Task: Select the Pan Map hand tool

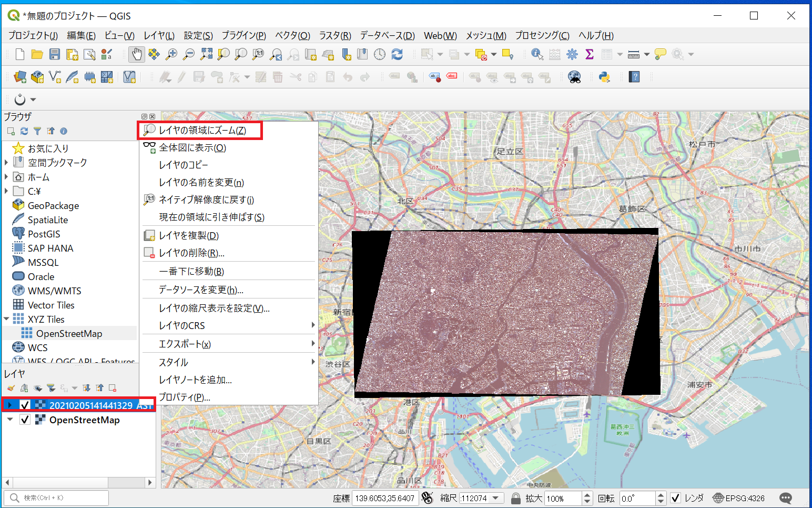Action: click(x=137, y=54)
